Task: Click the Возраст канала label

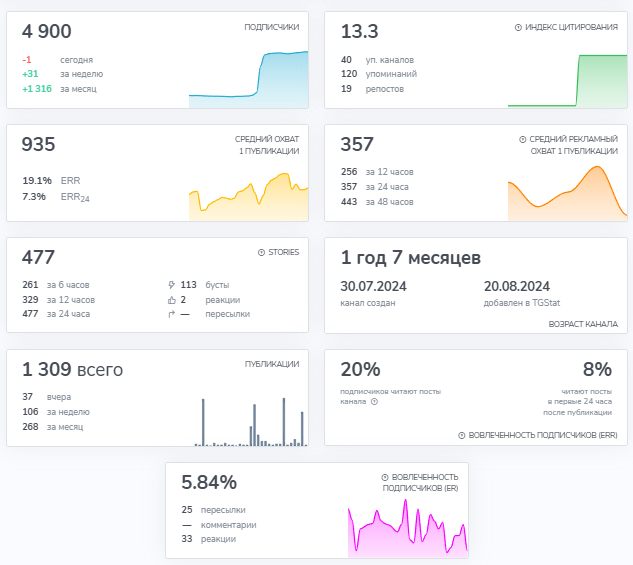Action: tap(583, 324)
